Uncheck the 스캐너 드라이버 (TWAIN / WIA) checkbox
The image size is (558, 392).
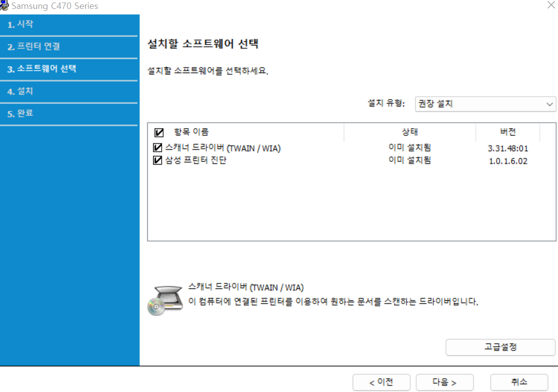pos(157,148)
